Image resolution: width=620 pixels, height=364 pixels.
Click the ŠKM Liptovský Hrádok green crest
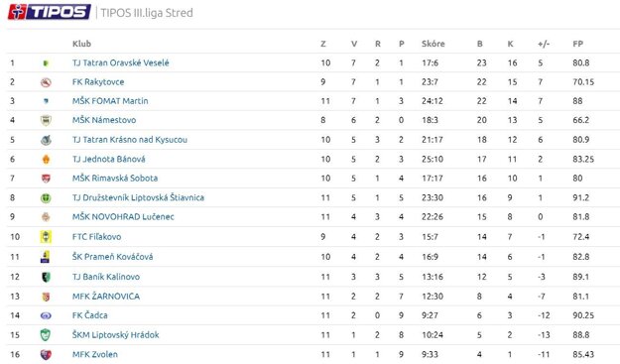[x=46, y=335]
